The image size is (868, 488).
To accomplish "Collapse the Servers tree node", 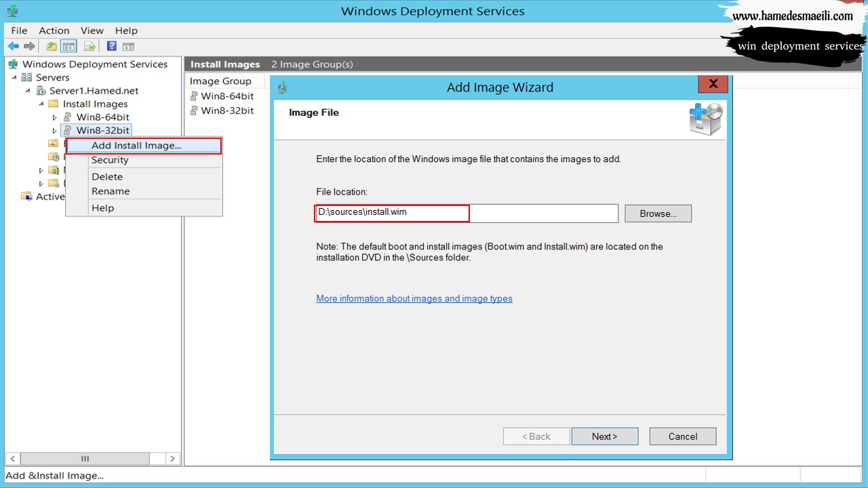I will 14,77.
